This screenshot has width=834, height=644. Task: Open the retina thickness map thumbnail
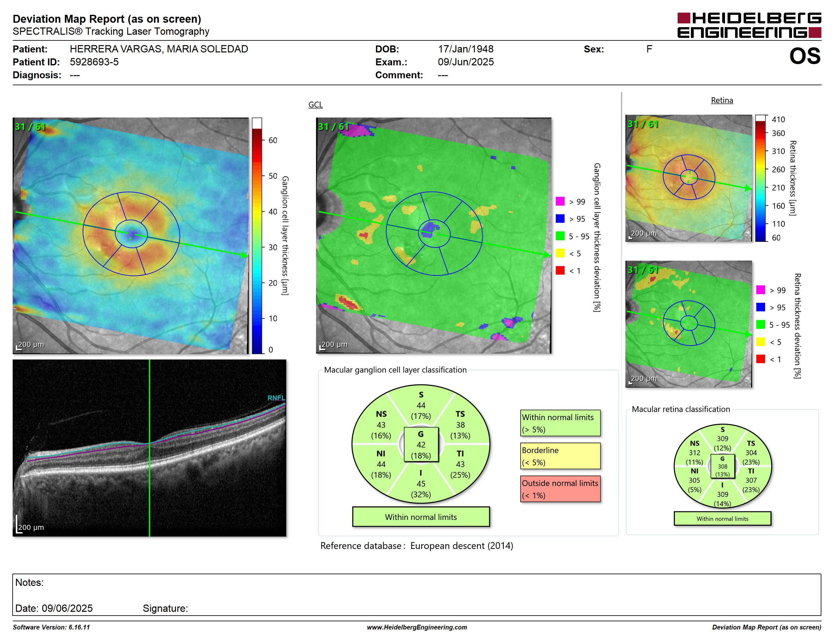tap(688, 178)
